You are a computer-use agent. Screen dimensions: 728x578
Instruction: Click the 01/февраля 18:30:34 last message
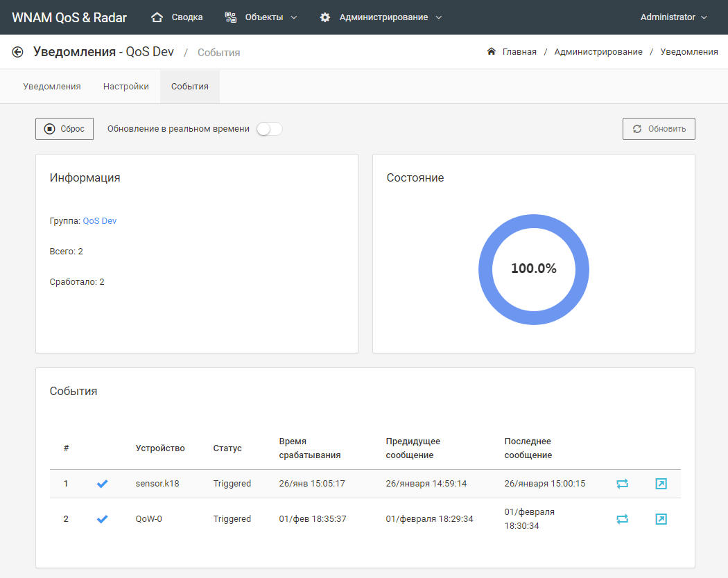(x=530, y=519)
